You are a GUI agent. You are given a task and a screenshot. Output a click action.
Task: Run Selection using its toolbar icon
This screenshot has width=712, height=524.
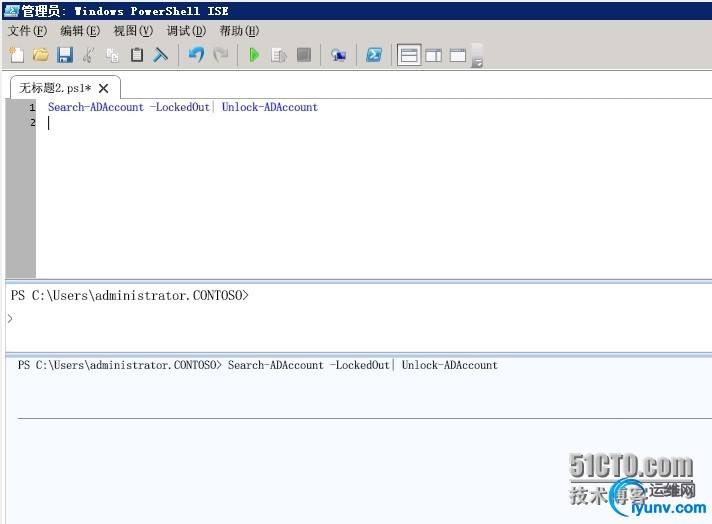[x=279, y=55]
